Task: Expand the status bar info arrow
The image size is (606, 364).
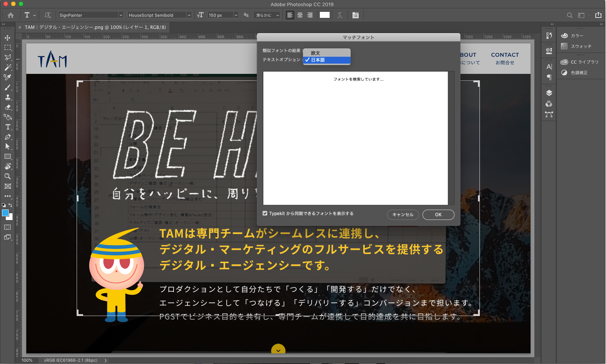Action: click(x=106, y=360)
